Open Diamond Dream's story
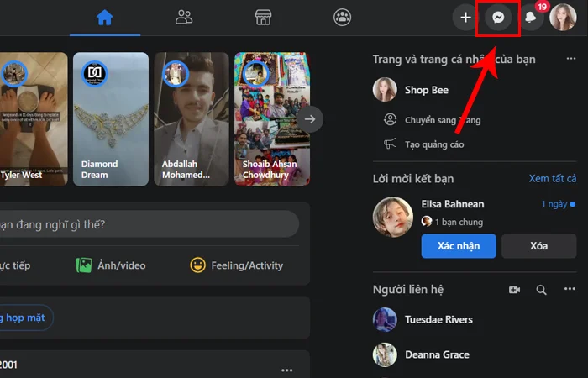 tap(111, 119)
